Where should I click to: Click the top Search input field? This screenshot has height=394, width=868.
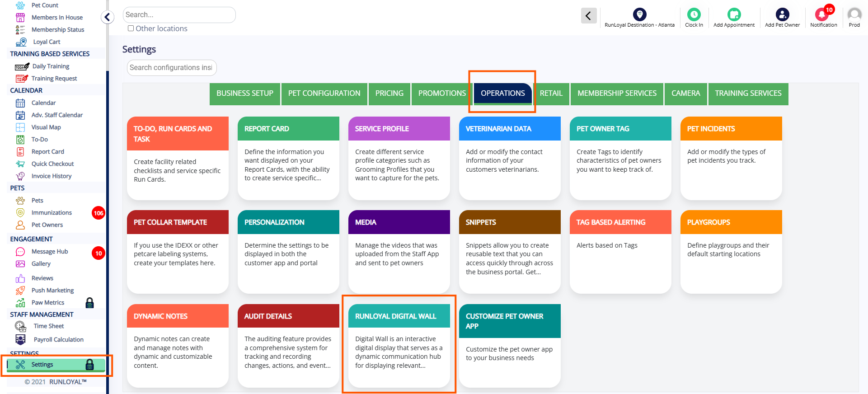coord(179,15)
